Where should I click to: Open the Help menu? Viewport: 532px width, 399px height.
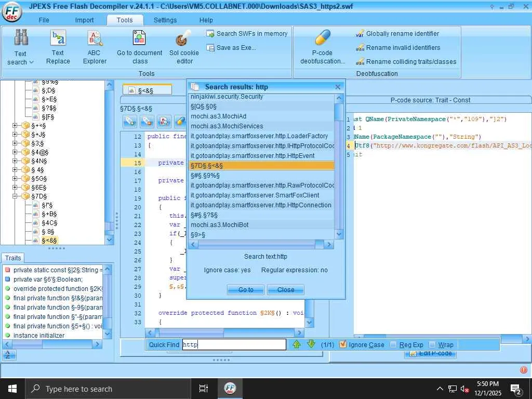click(x=206, y=20)
